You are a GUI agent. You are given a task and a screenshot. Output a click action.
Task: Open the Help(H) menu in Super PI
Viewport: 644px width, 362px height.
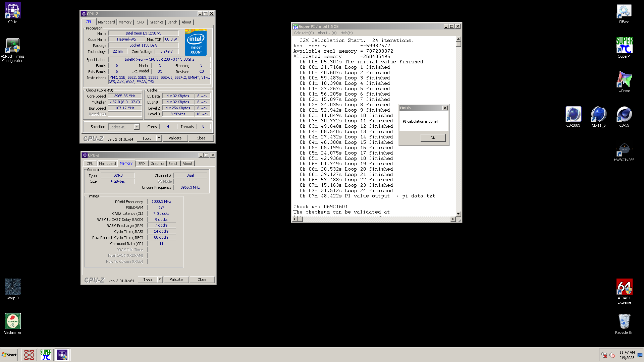(x=346, y=33)
